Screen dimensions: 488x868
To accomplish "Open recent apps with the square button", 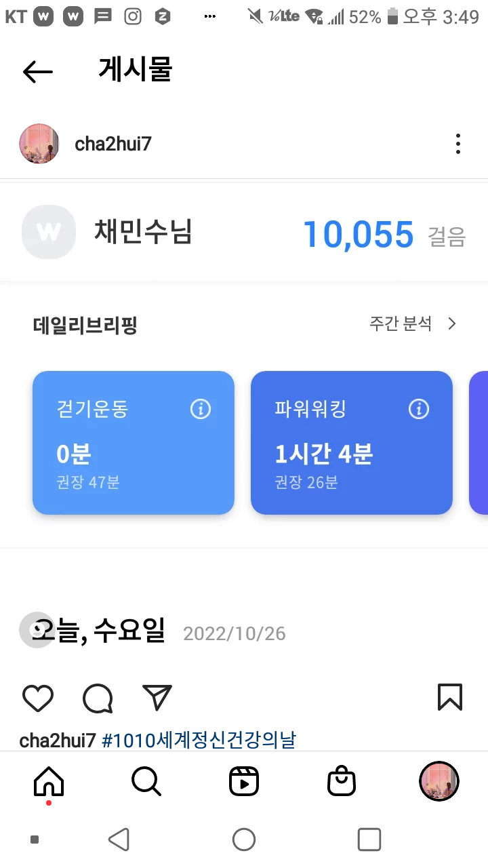I will coord(369,840).
